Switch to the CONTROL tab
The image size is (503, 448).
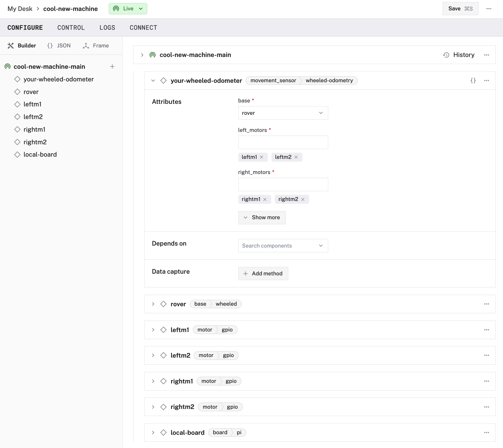pyautogui.click(x=71, y=28)
